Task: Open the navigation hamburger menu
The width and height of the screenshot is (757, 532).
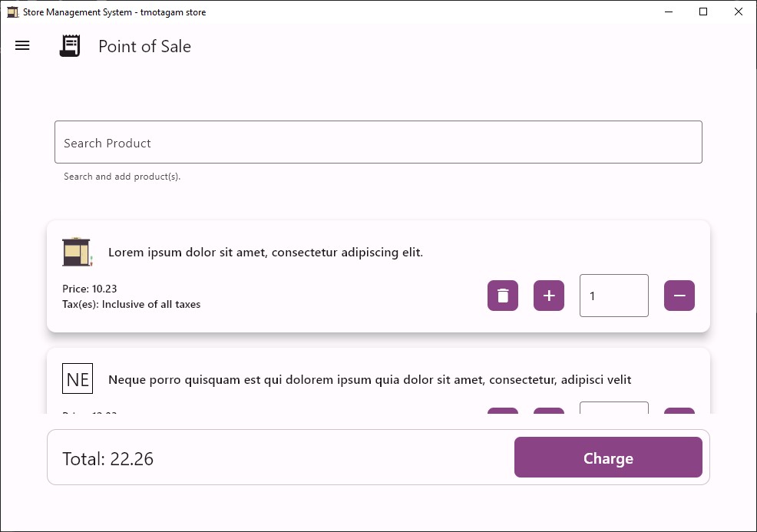Action: (21, 45)
